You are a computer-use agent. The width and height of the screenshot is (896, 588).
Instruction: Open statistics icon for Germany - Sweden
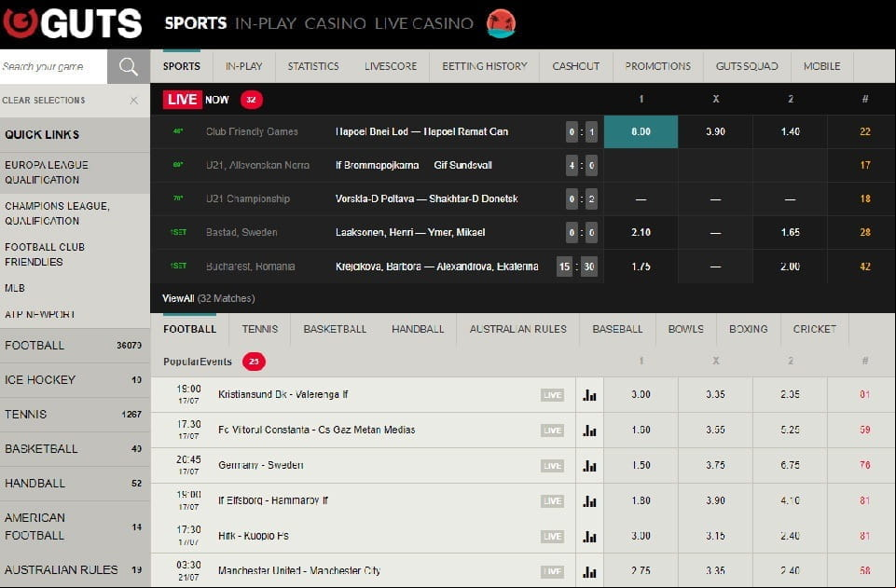(x=589, y=466)
